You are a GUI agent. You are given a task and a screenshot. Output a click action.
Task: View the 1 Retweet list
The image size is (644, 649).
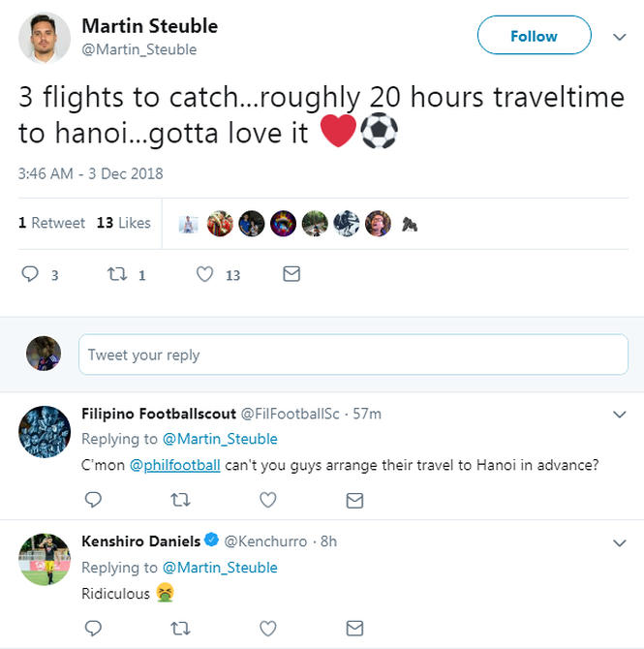52,223
